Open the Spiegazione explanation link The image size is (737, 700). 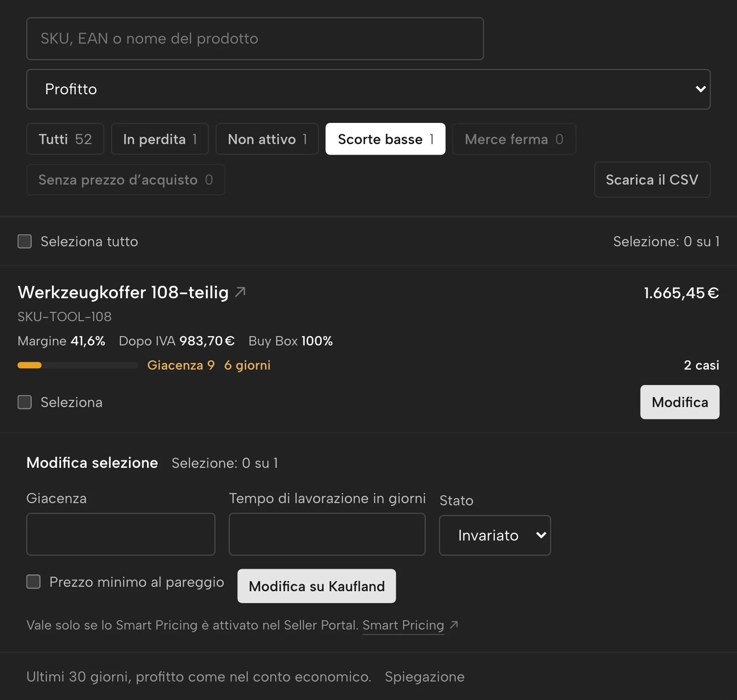pyautogui.click(x=424, y=677)
